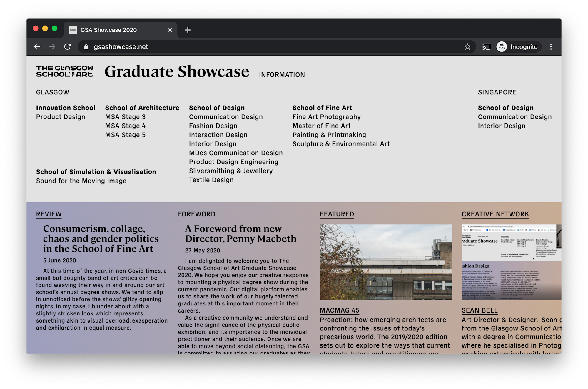Screen dimensions: 588x389
Task: Open Singapore Communication Design
Action: tap(515, 117)
